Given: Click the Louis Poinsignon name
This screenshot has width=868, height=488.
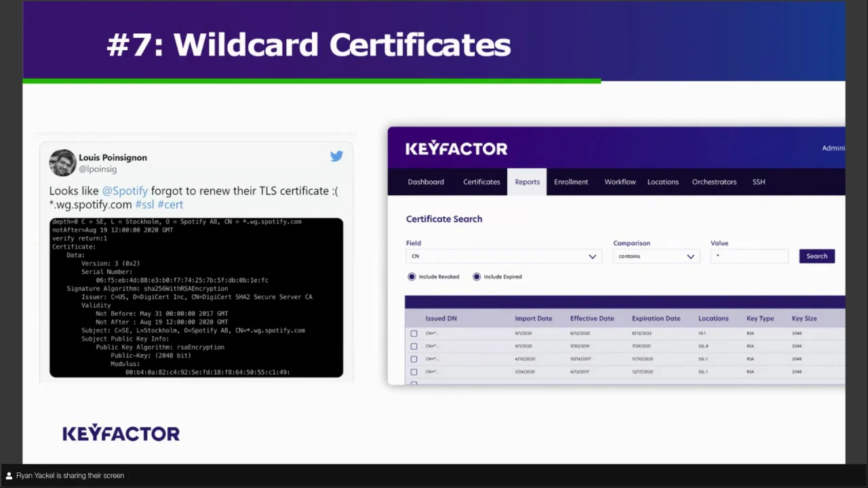Looking at the screenshot, I should pos(113,157).
